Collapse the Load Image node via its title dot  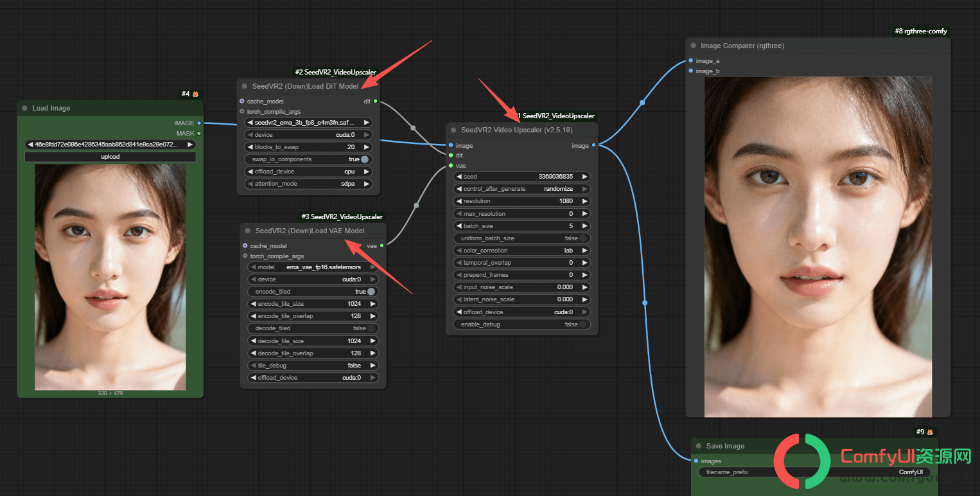[x=25, y=109]
